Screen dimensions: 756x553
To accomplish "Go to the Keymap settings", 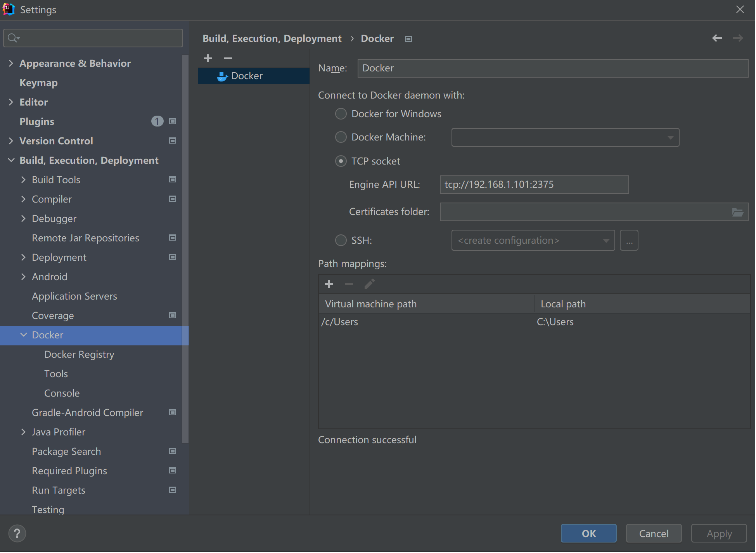I will click(x=38, y=83).
